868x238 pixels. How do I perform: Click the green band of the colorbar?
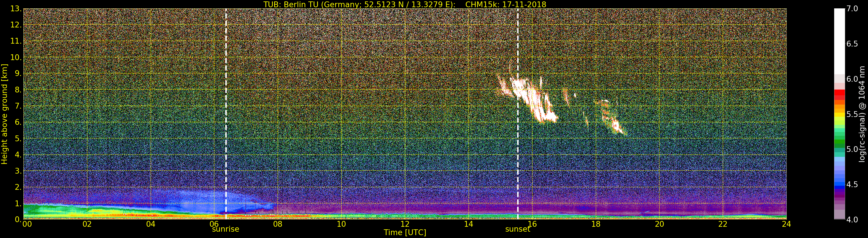(839, 142)
